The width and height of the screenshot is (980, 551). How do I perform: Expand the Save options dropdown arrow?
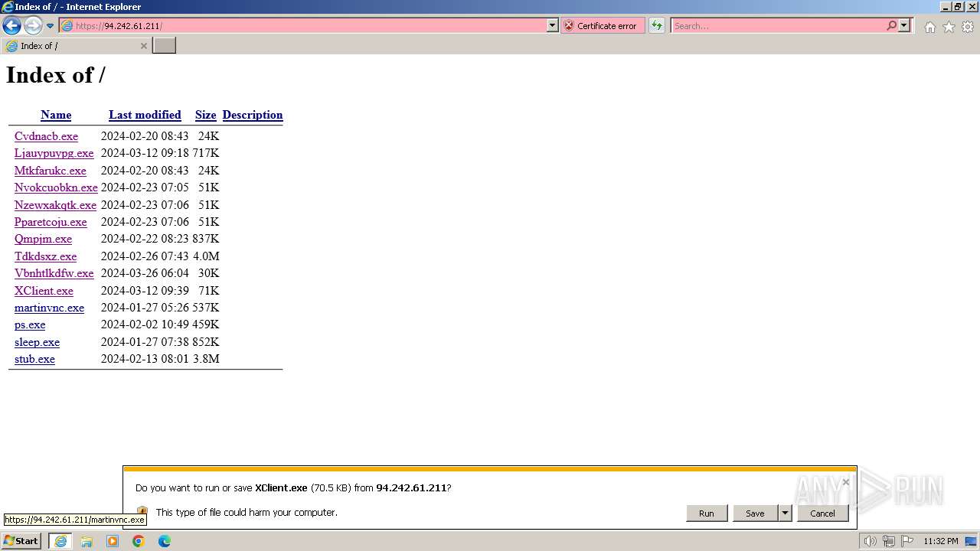pos(785,514)
